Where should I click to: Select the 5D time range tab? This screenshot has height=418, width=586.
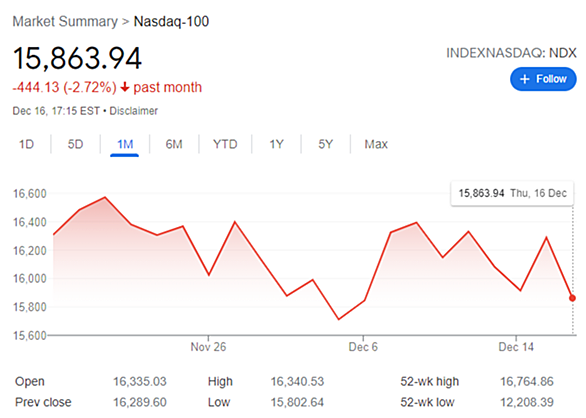click(x=75, y=144)
